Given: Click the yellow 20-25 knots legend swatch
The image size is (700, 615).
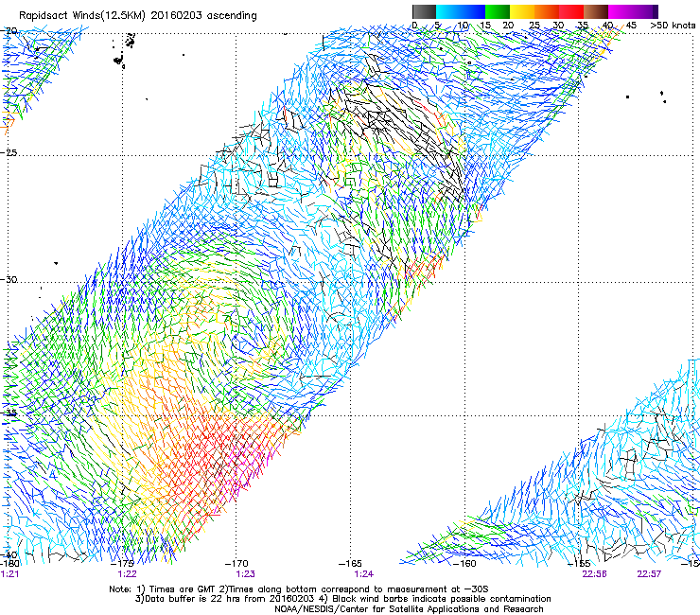Looking at the screenshot, I should pyautogui.click(x=522, y=11).
